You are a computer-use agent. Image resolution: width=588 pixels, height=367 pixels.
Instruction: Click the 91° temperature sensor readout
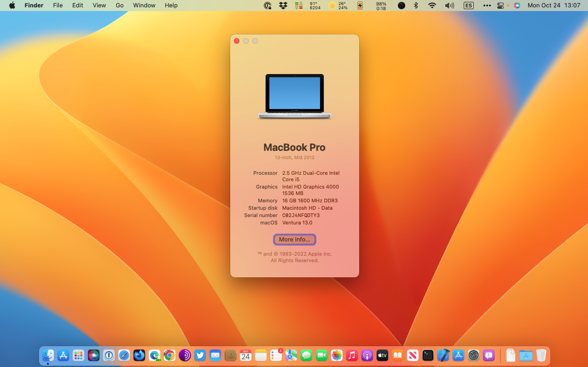point(315,6)
